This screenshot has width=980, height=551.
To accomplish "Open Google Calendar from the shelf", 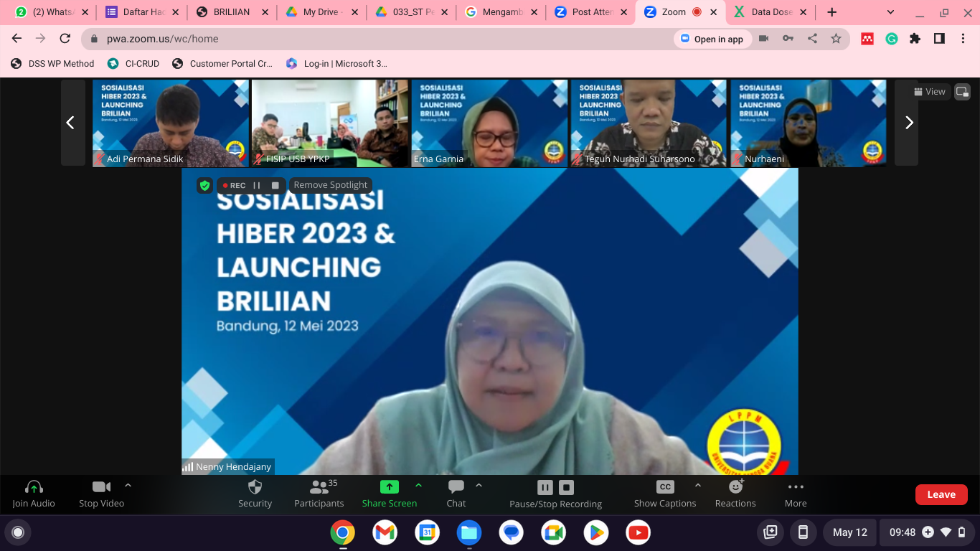I will click(x=427, y=532).
